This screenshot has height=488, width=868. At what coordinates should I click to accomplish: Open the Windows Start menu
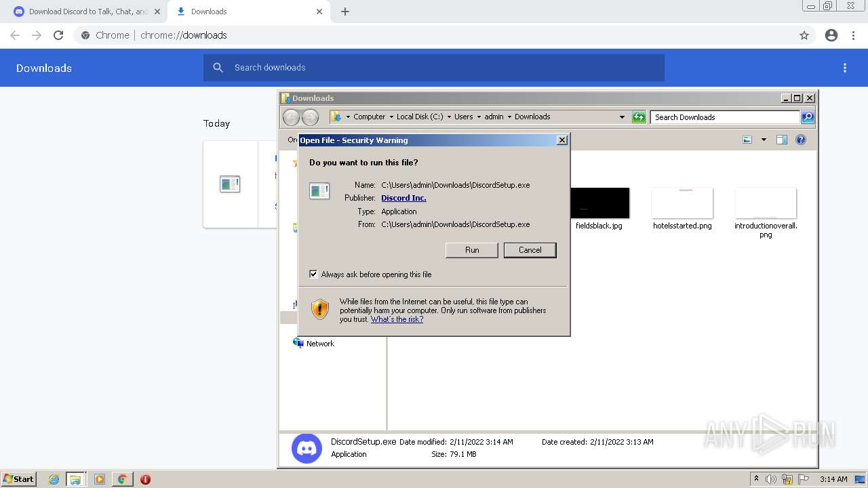19,479
